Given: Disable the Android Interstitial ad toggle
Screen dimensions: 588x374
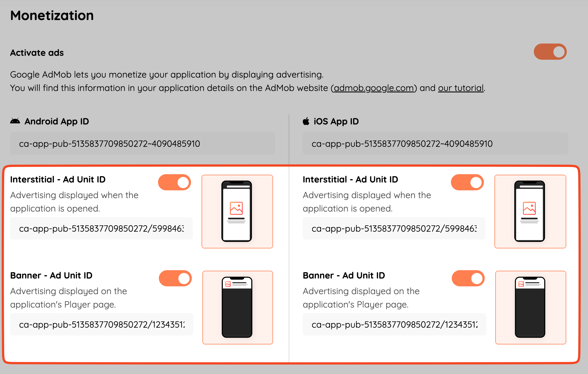Looking at the screenshot, I should (x=175, y=182).
